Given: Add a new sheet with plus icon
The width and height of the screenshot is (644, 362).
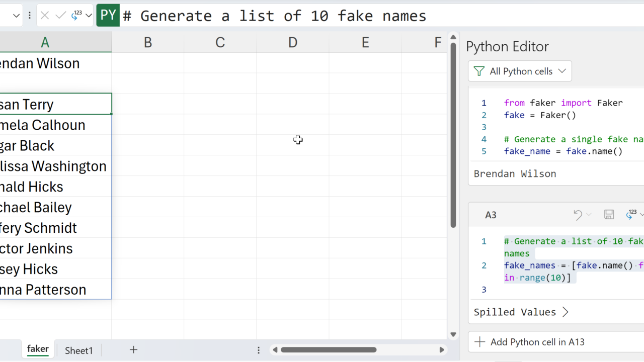Looking at the screenshot, I should pyautogui.click(x=133, y=350).
